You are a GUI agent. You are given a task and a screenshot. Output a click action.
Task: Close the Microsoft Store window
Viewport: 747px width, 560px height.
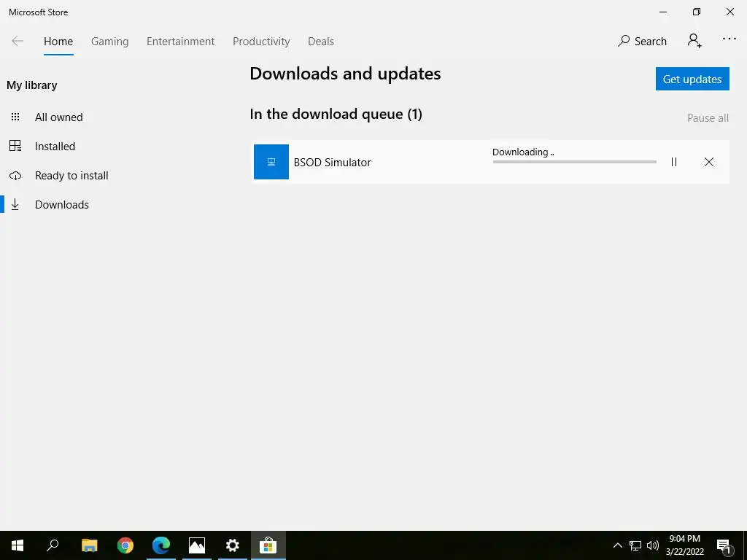729,12
